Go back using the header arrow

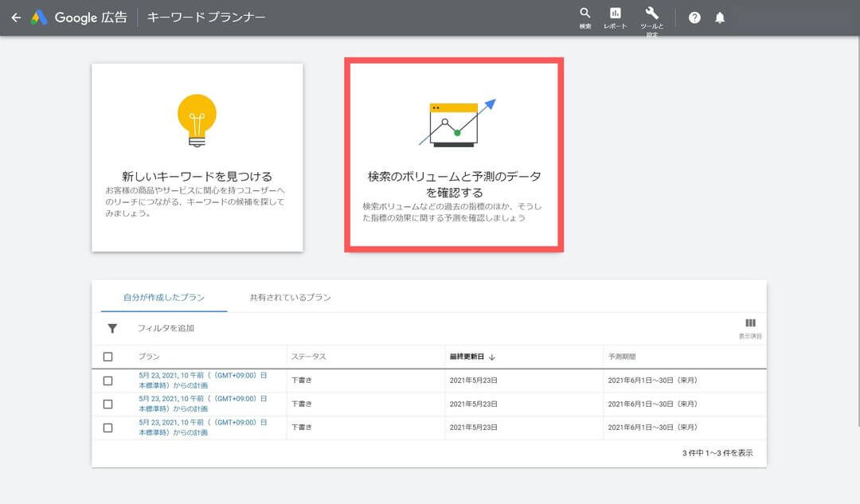point(16,18)
